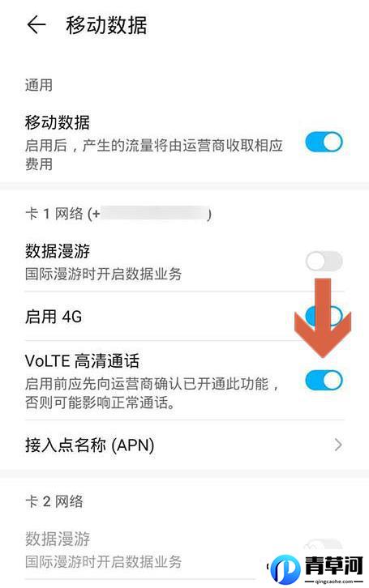Viewport: 369px width, 588px height.
Task: Tap the 卡 2 网络 section header
Action: click(54, 501)
